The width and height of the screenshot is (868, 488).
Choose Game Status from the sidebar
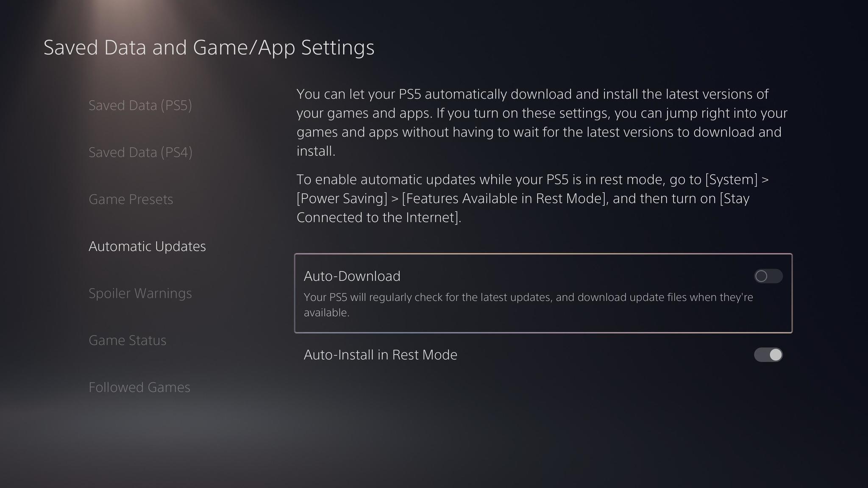point(128,340)
